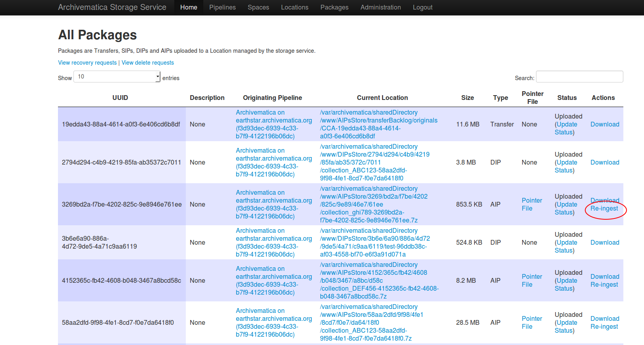Open the View recovery requests link
This screenshot has height=345, width=644.
coord(87,63)
